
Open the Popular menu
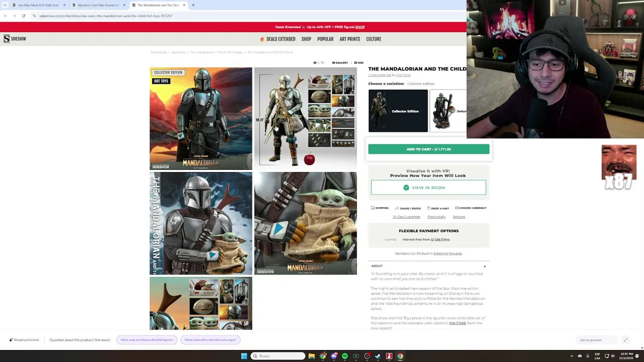click(326, 39)
